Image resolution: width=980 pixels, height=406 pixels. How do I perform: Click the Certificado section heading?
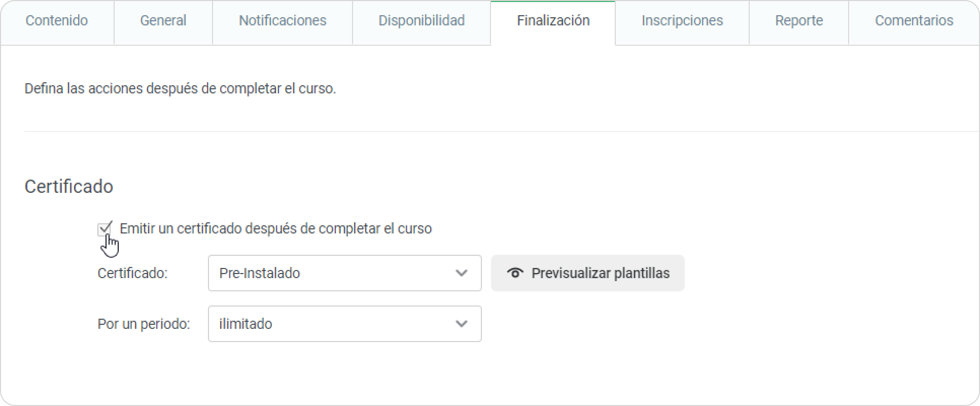pyautogui.click(x=69, y=187)
